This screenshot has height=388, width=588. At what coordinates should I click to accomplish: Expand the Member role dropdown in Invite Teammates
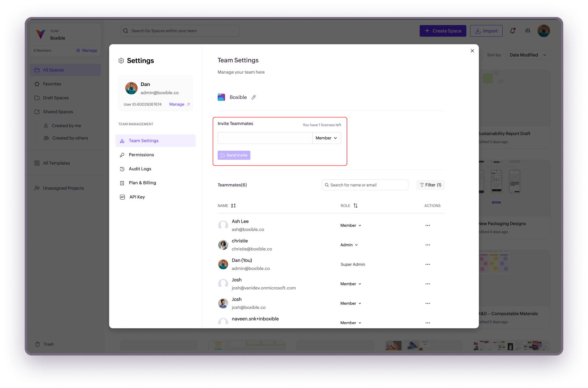pyautogui.click(x=326, y=138)
